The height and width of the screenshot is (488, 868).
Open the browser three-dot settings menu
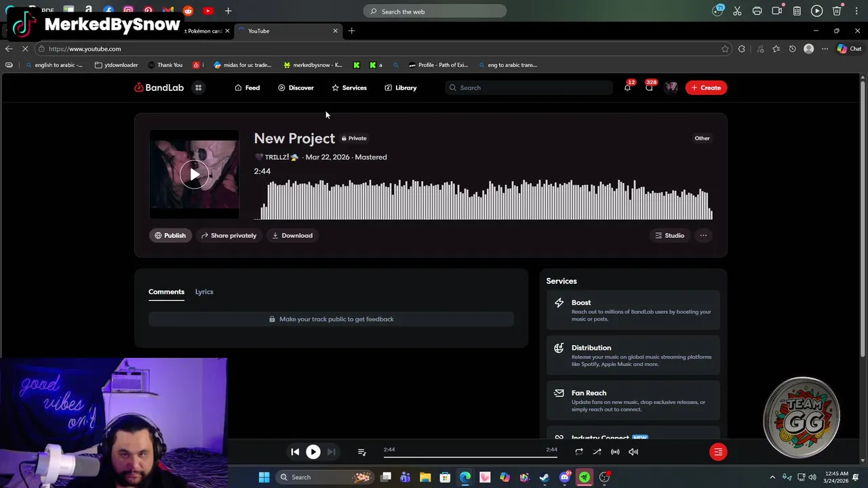click(x=825, y=49)
